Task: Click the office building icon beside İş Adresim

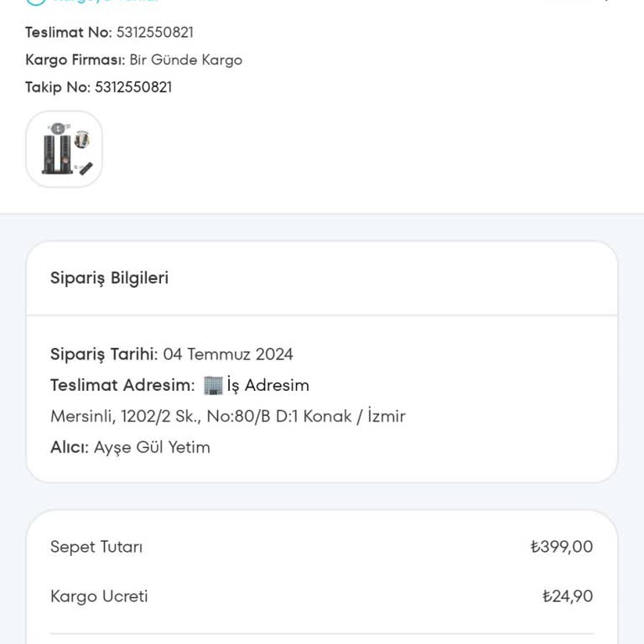Action: [213, 385]
